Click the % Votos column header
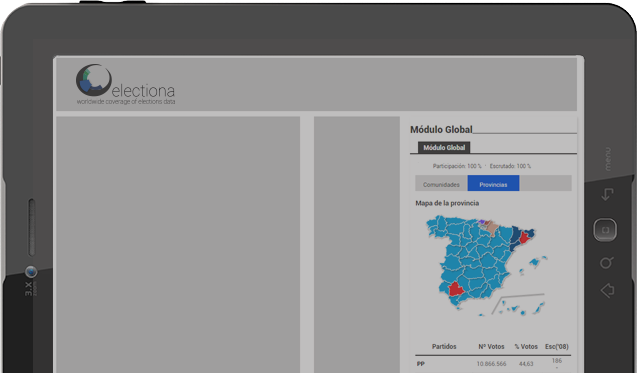The width and height of the screenshot is (637, 373). coord(526,347)
